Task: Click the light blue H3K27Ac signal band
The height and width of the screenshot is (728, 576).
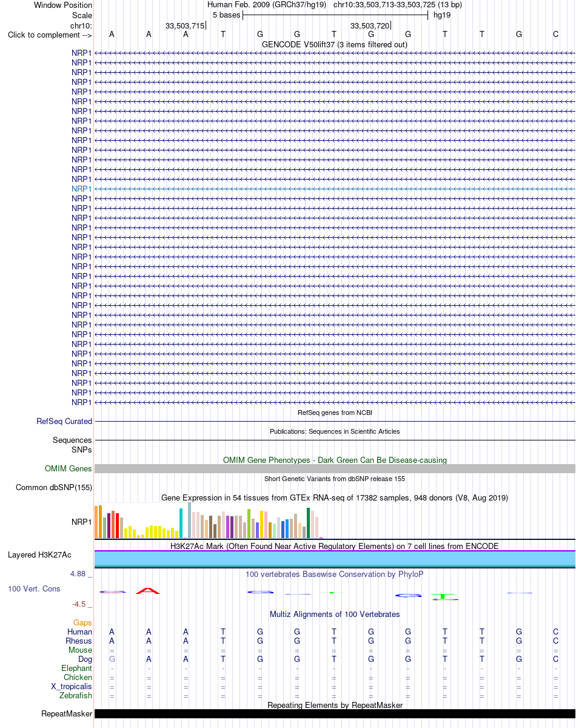Action: click(x=335, y=558)
